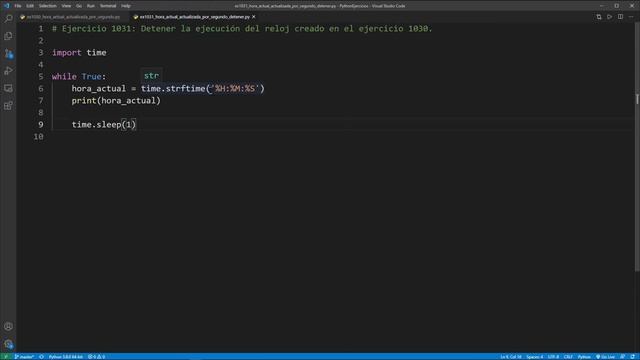Open the Selection menu
The height and width of the screenshot is (360, 640).
[x=48, y=6]
